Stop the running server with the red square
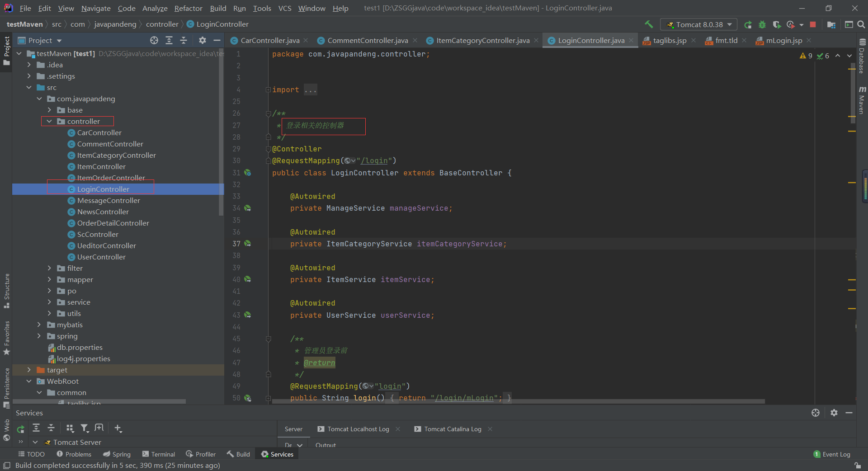 click(813, 24)
